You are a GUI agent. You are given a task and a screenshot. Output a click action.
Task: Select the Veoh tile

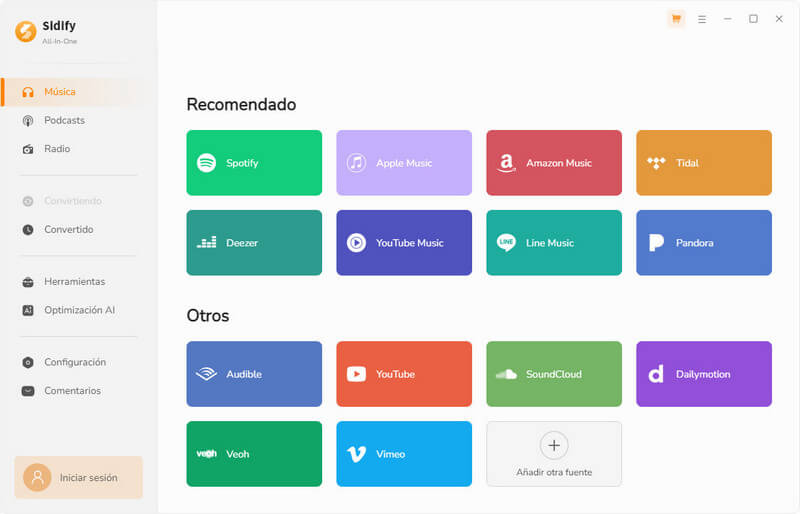click(254, 454)
